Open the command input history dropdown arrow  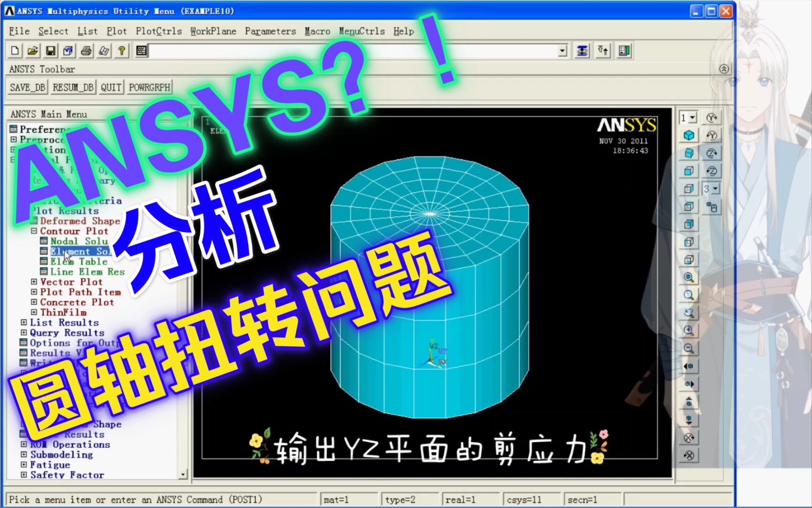click(562, 51)
